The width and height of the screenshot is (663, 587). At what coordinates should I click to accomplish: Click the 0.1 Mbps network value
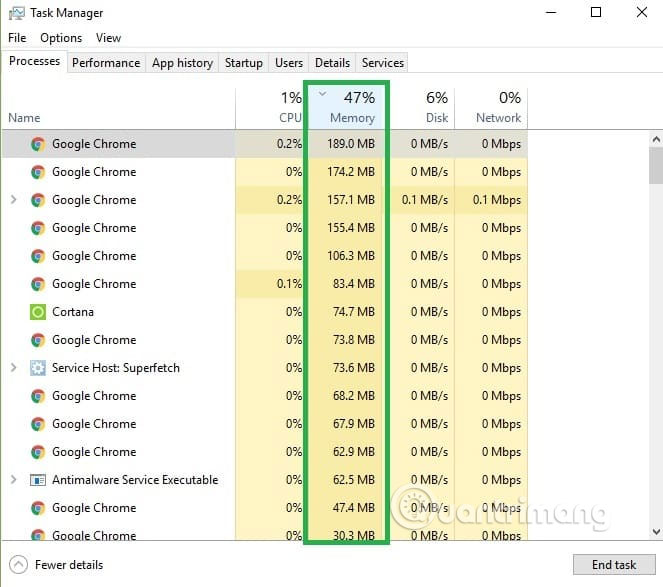[x=497, y=200]
